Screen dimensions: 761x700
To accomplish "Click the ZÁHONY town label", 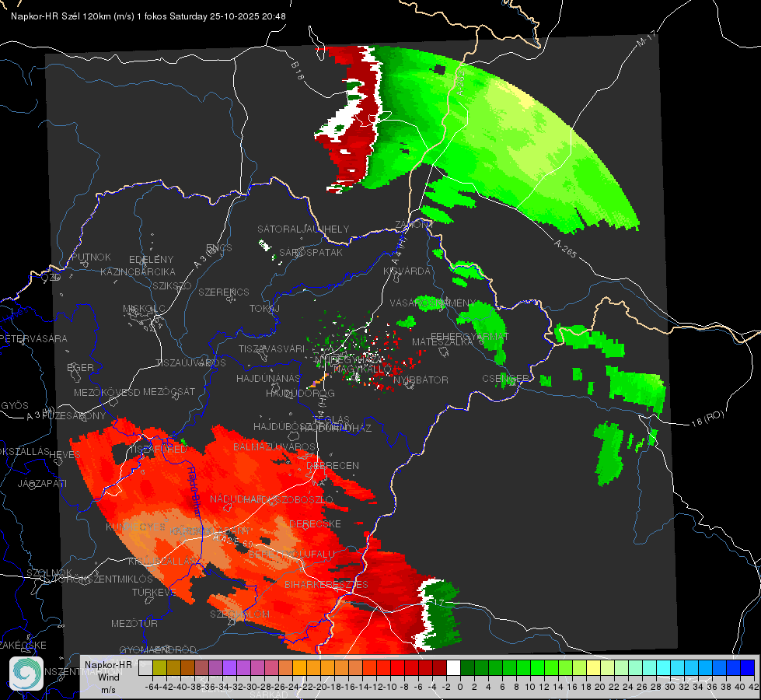I will click(x=414, y=225).
